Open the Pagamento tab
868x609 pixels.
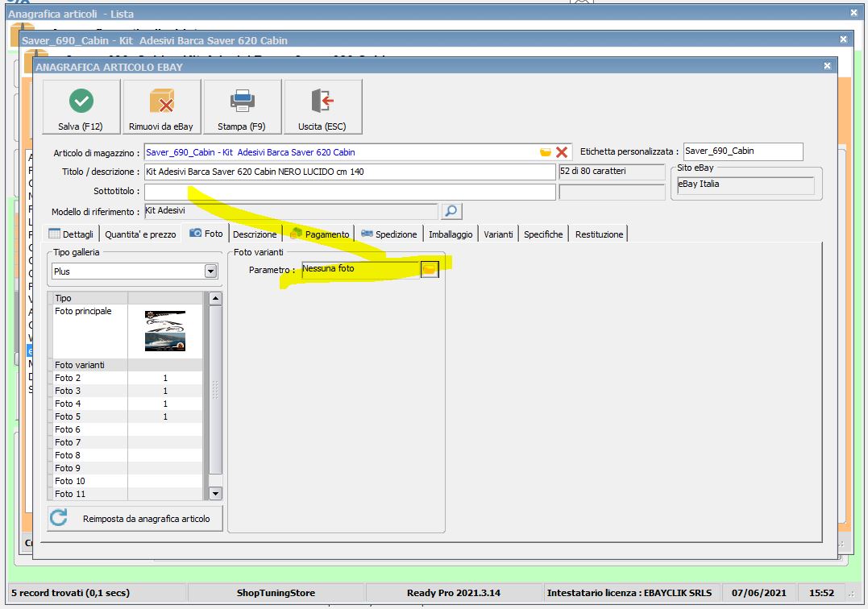pos(319,234)
